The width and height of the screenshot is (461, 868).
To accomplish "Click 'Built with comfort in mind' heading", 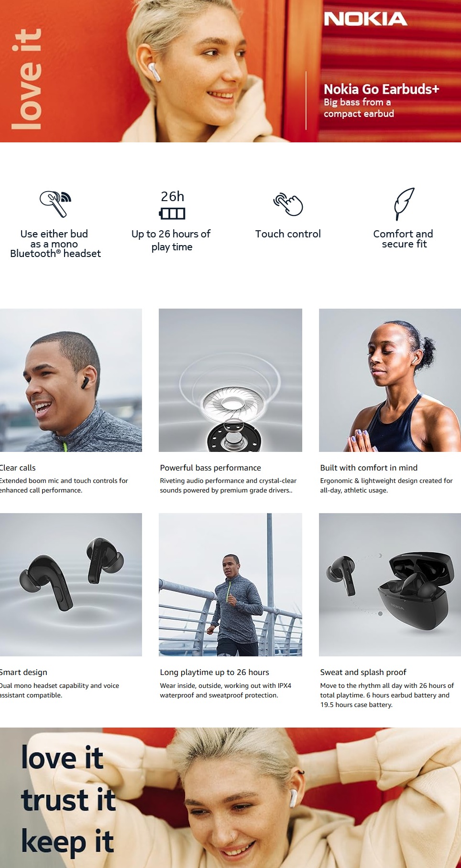I will coord(369,468).
